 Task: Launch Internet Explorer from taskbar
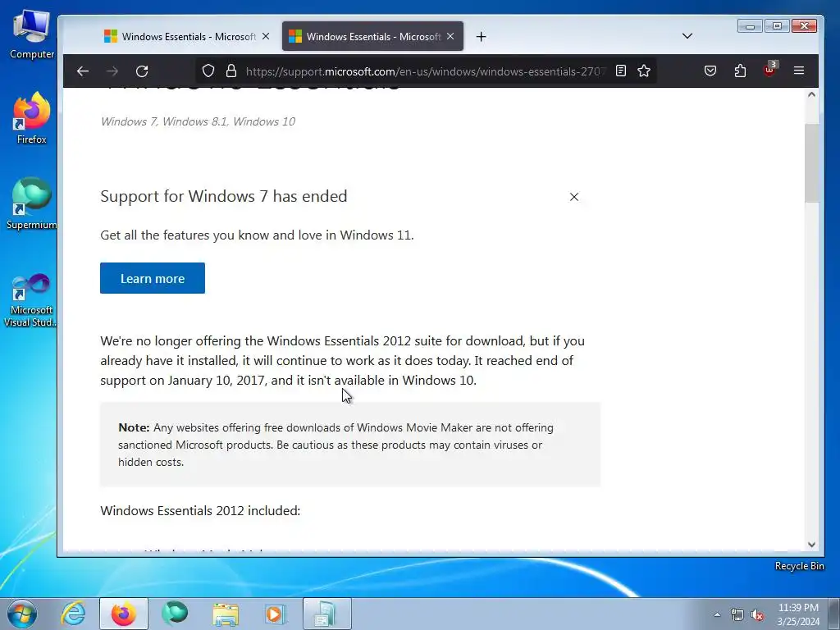click(x=73, y=614)
